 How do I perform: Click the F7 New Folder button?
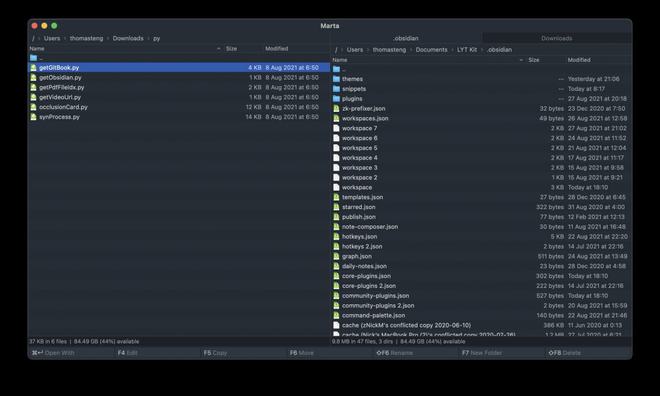482,353
